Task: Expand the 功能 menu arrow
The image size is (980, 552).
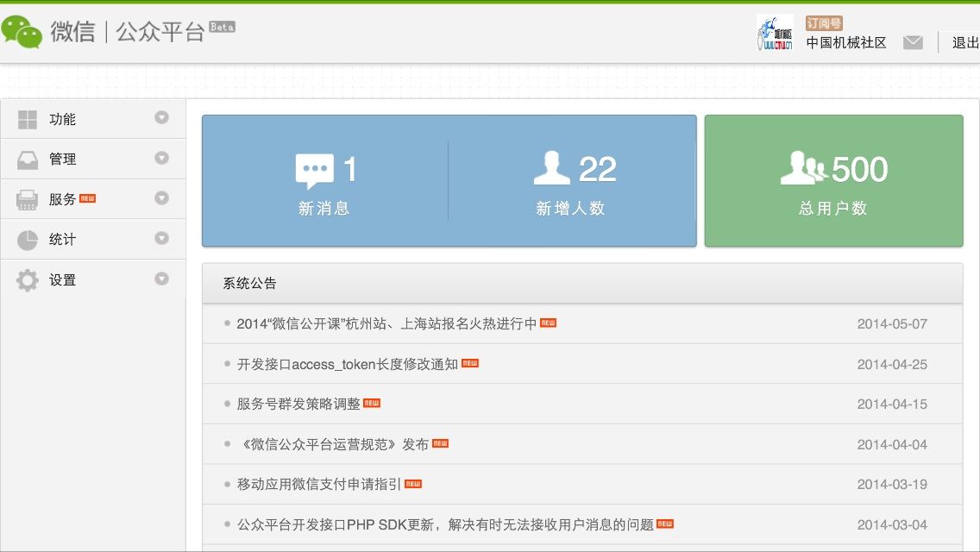Action: 161,118
